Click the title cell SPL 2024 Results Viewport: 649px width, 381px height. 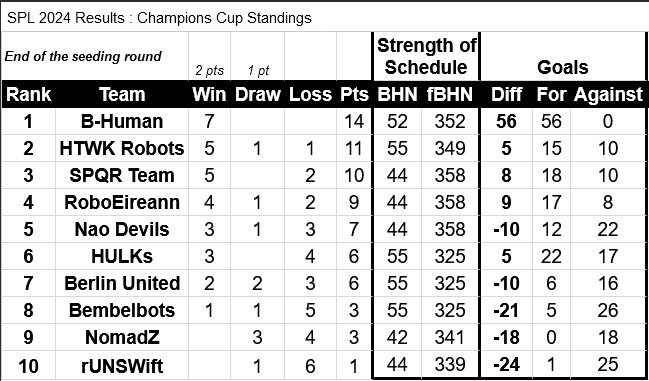pyautogui.click(x=159, y=18)
